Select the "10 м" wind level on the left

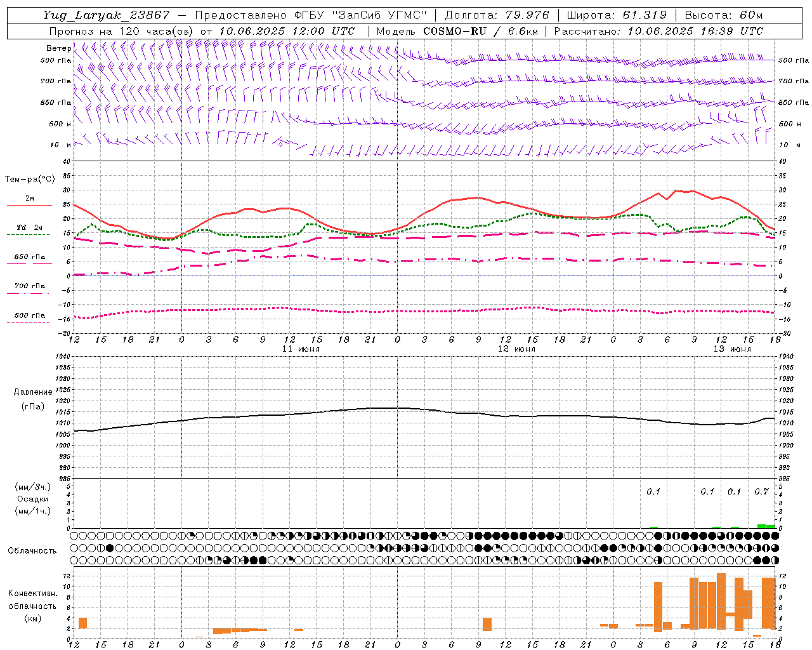(61, 145)
